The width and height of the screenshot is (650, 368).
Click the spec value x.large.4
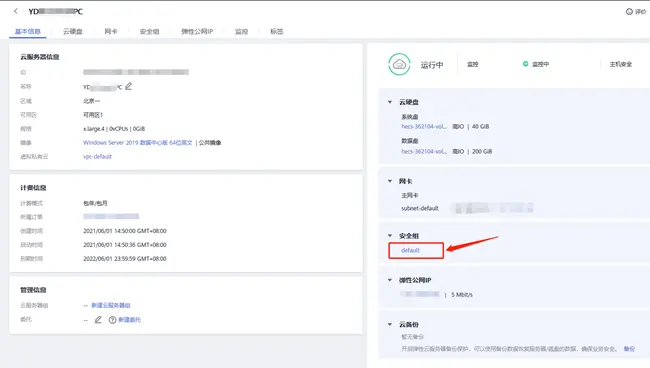[94, 129]
